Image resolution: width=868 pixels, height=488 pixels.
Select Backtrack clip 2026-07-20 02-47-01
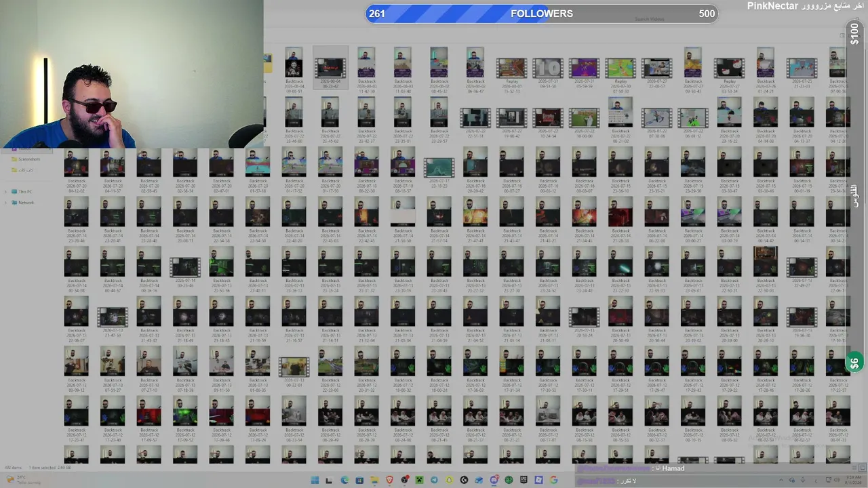(x=221, y=170)
